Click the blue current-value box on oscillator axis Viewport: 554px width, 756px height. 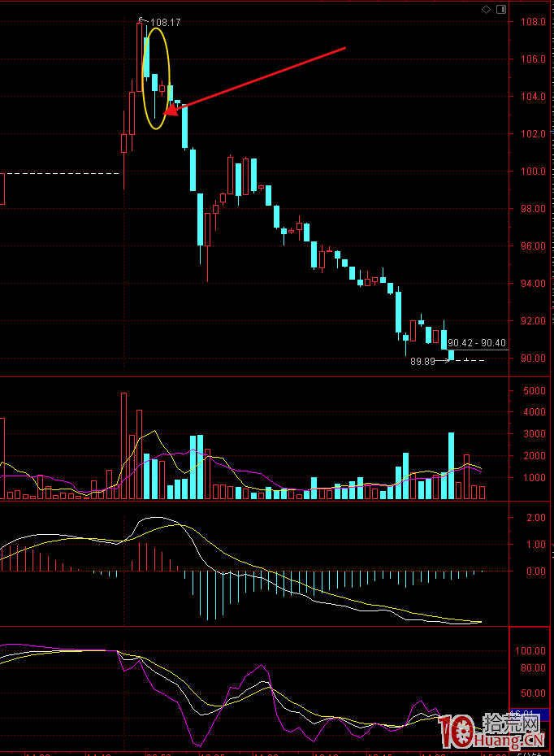click(530, 714)
